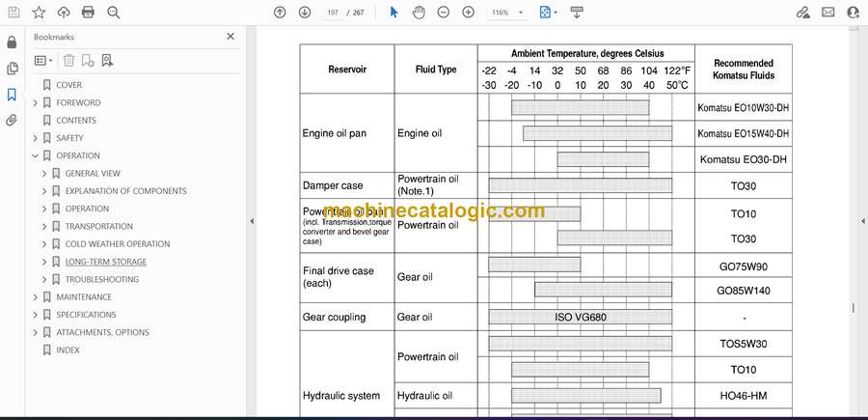
Task: Select the TROUBLESHOOTING bookmark
Action: click(x=102, y=279)
